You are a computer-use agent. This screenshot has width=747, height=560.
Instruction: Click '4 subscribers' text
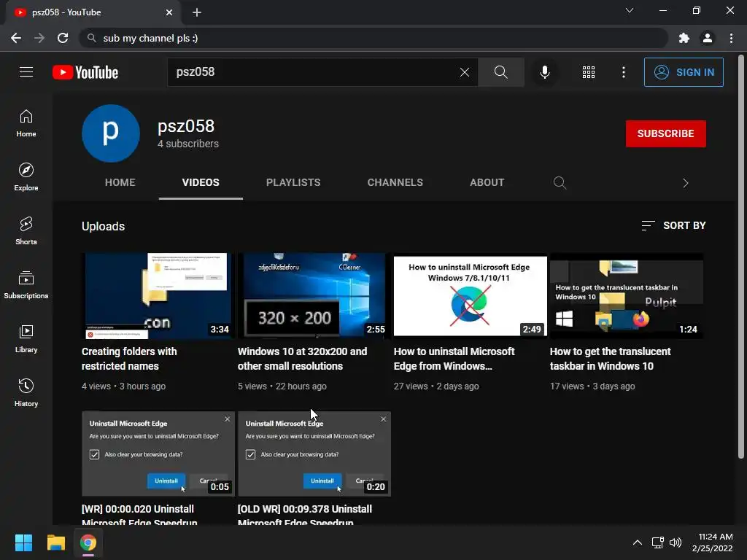(188, 144)
